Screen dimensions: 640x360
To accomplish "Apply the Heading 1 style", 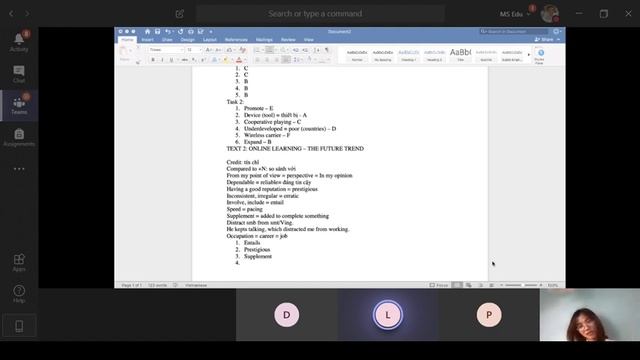I will pyautogui.click(x=408, y=56).
